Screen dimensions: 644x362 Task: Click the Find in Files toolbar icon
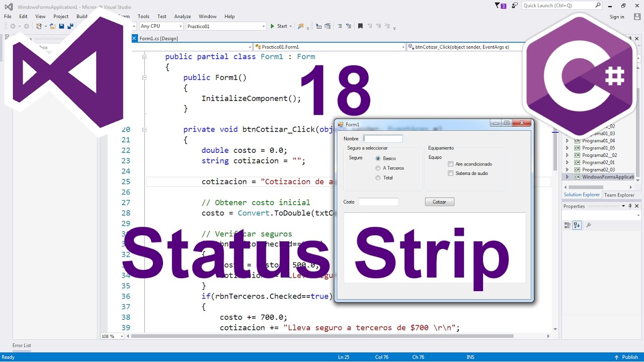click(301, 26)
